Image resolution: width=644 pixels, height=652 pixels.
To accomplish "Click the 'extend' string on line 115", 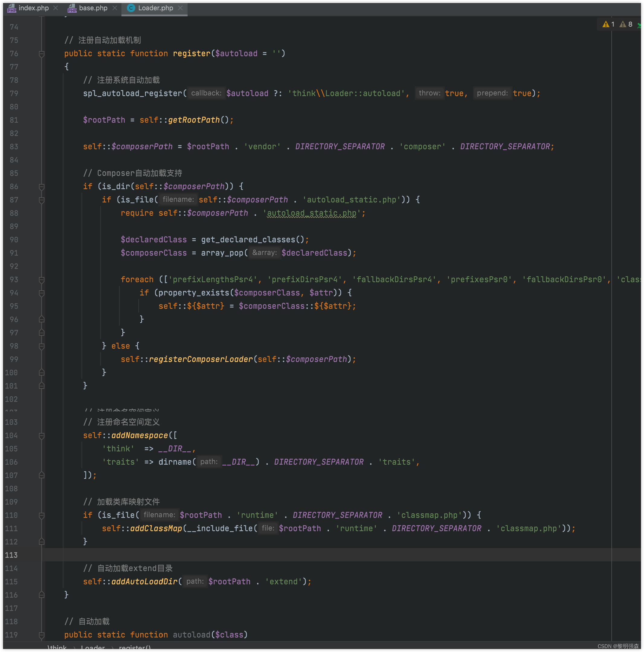I will (283, 582).
